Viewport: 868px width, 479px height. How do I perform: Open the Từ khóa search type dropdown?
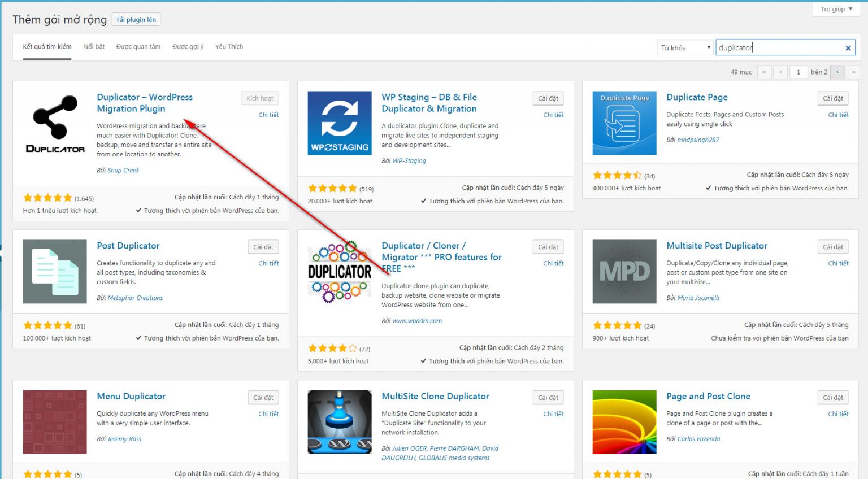click(x=685, y=48)
